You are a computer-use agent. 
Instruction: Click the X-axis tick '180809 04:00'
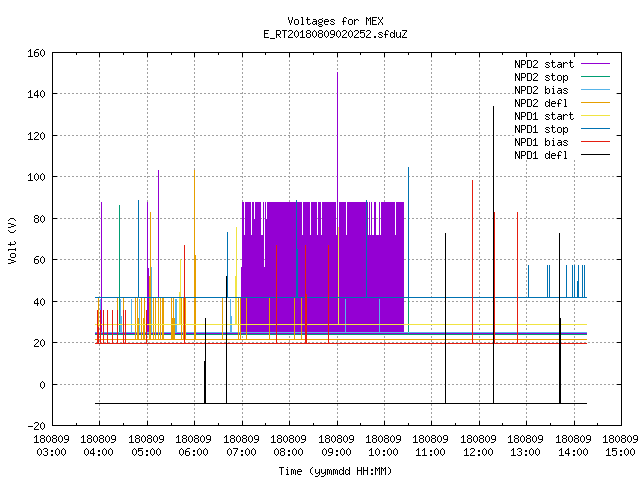point(99,446)
